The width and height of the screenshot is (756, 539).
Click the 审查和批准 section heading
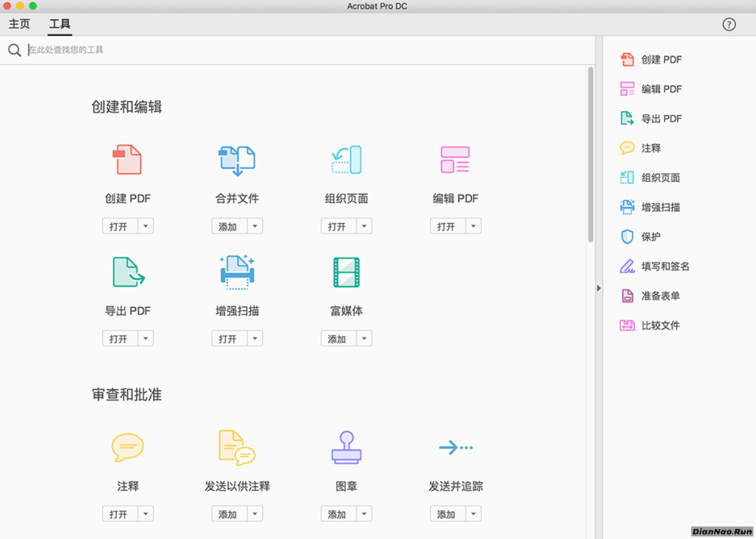tap(126, 395)
